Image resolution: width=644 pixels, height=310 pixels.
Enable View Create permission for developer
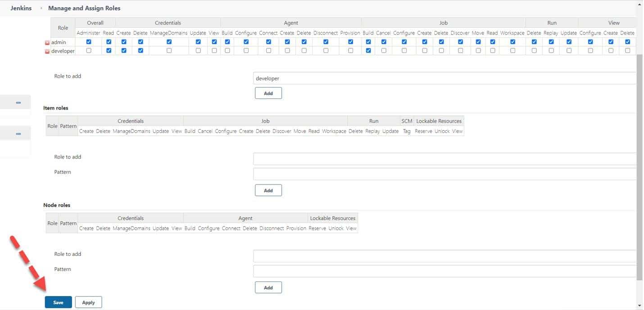point(611,50)
